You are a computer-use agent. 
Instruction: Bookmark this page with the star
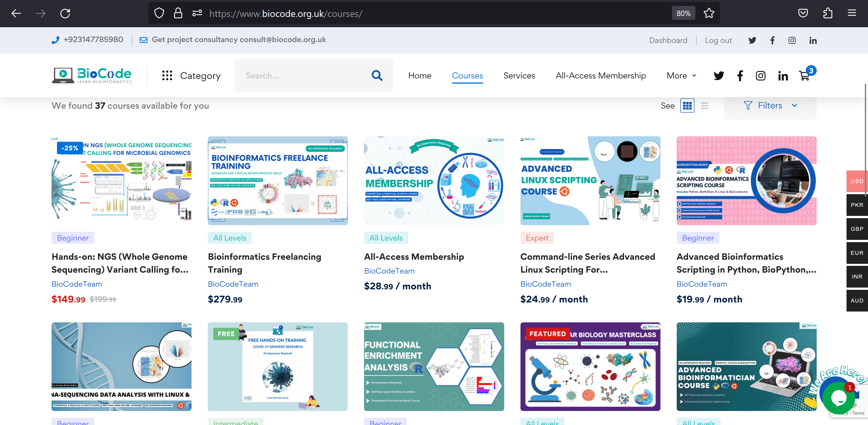tap(709, 14)
